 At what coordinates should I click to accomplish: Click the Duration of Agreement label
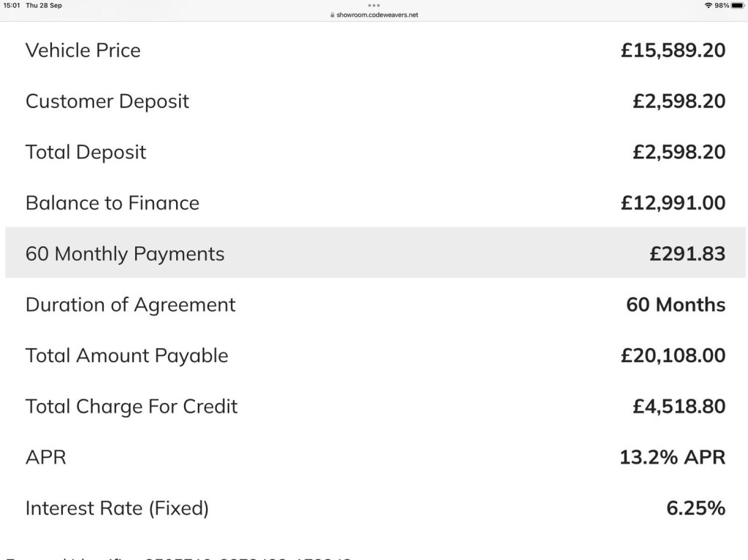[130, 304]
